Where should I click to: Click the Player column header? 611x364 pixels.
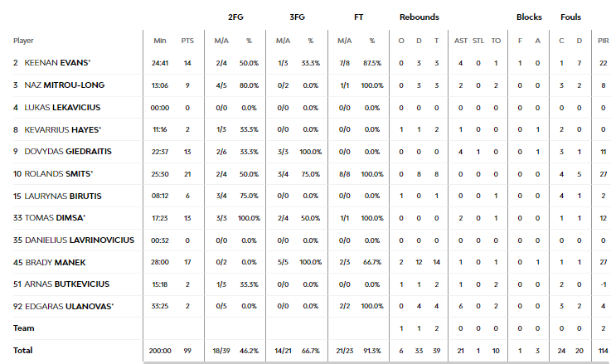(23, 41)
